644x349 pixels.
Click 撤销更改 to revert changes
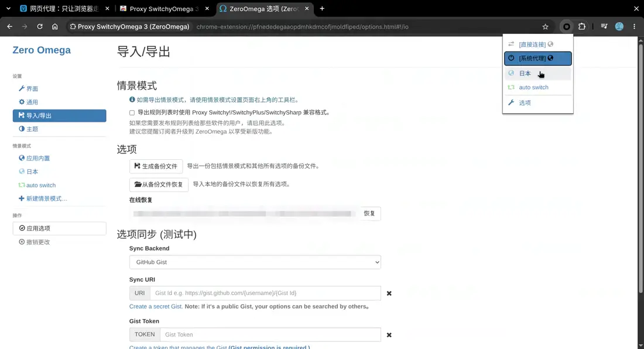coord(59,242)
